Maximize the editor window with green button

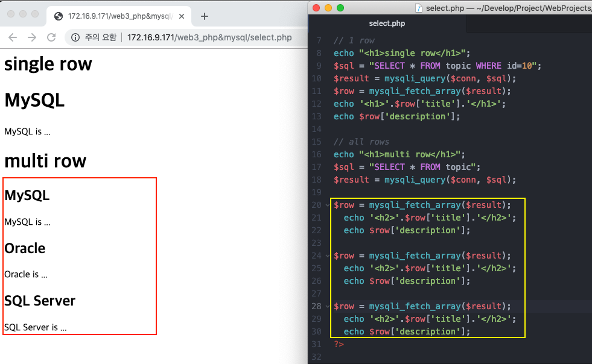click(340, 8)
